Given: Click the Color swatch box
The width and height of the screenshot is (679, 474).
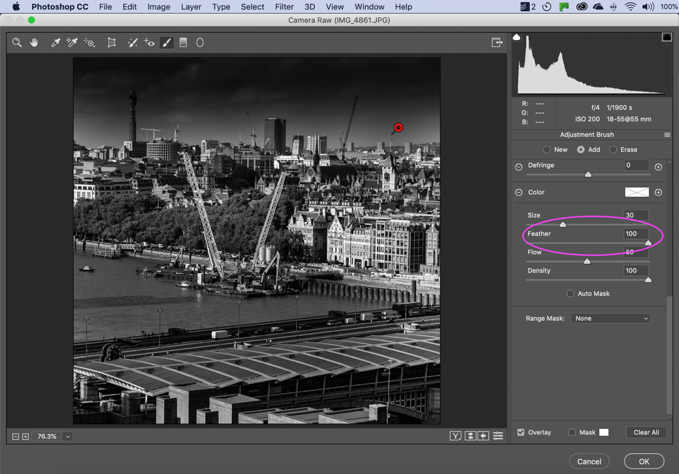Looking at the screenshot, I should 636,192.
